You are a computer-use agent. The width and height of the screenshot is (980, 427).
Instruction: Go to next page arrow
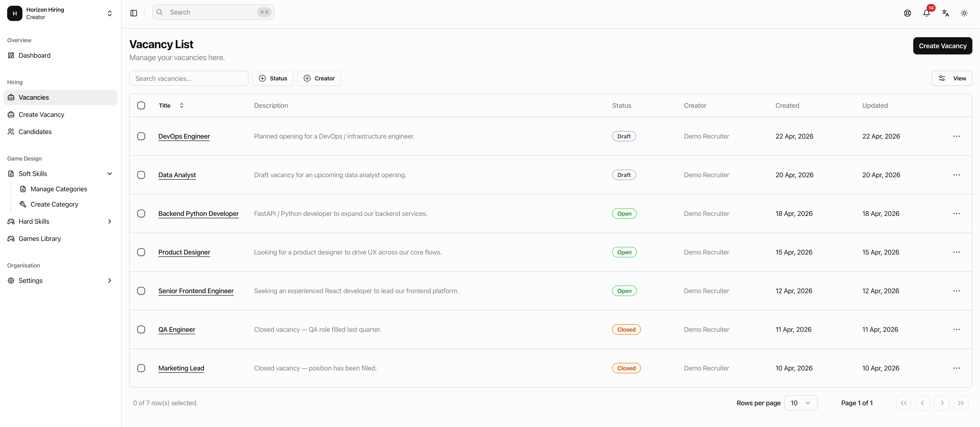(x=942, y=403)
